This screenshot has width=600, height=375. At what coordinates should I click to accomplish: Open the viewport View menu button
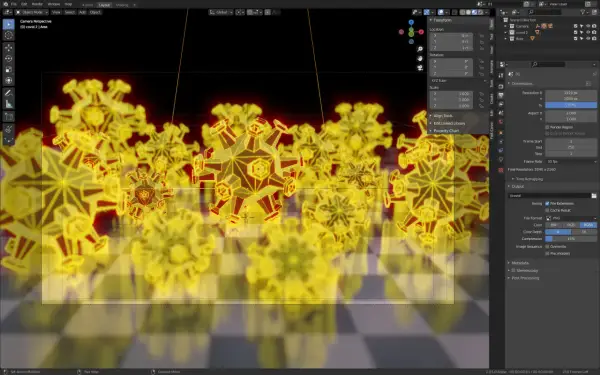(x=56, y=12)
